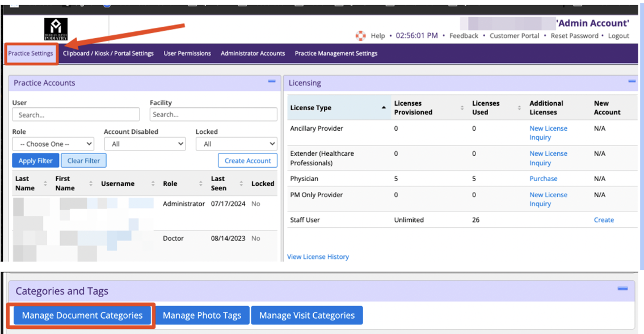Open the Role dropdown
Screen dimensions: 644x334
[53, 144]
